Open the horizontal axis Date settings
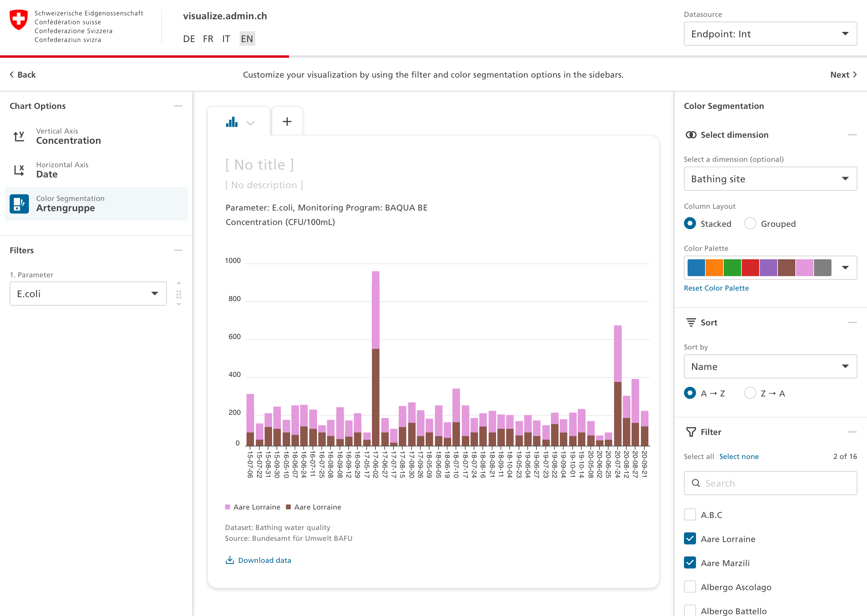 [62, 170]
